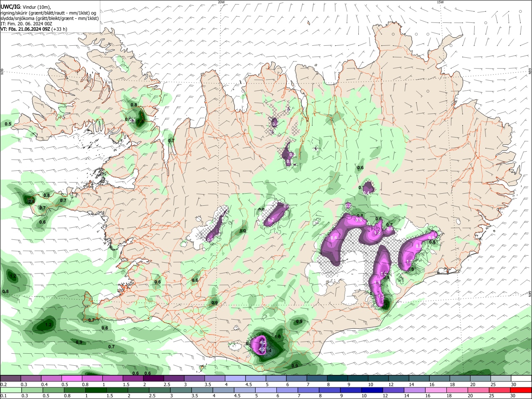The height and width of the screenshot is (399, 532).
Task: Click the '20W' longitude label on the map edge
Action: pyautogui.click(x=221, y=2)
